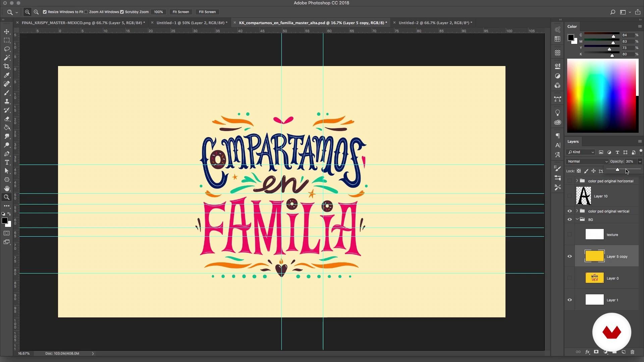Viewport: 644px width, 362px height.
Task: Select the Clone Stamp tool
Action: (7, 101)
